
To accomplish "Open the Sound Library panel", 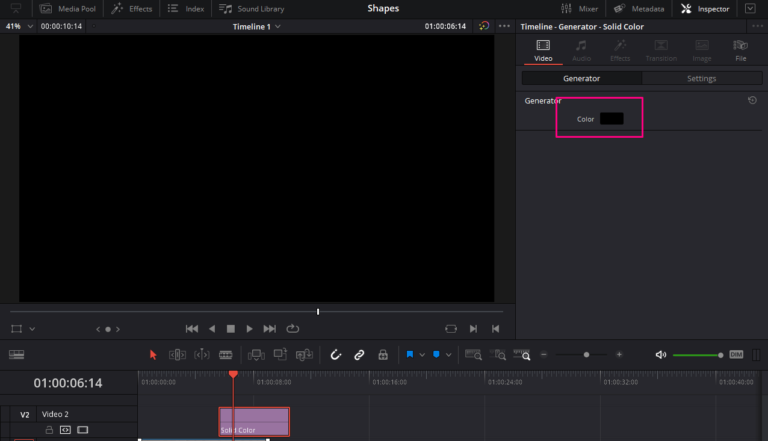I will point(251,9).
